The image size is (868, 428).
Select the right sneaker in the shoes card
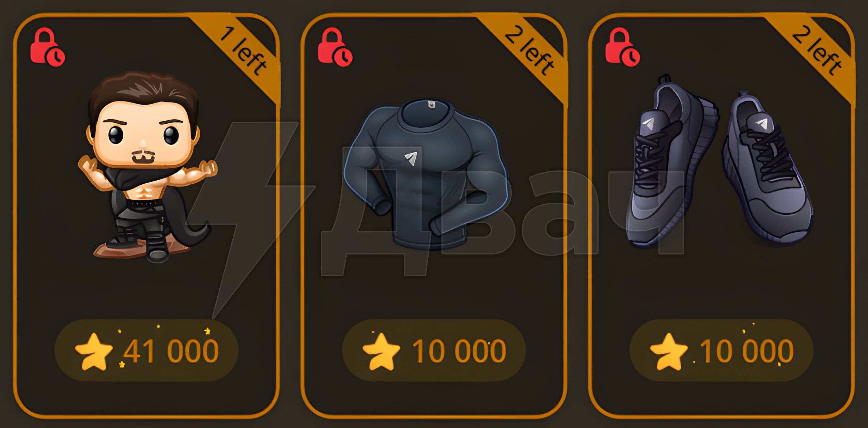click(x=768, y=169)
